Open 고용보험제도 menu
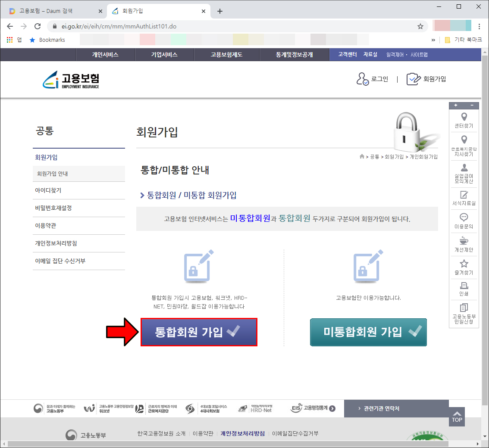The width and height of the screenshot is (489, 448). point(227,55)
